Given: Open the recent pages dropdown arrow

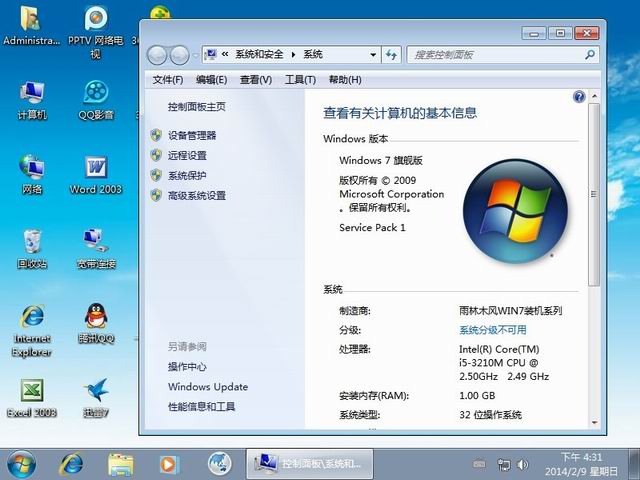Looking at the screenshot, I should [195, 55].
